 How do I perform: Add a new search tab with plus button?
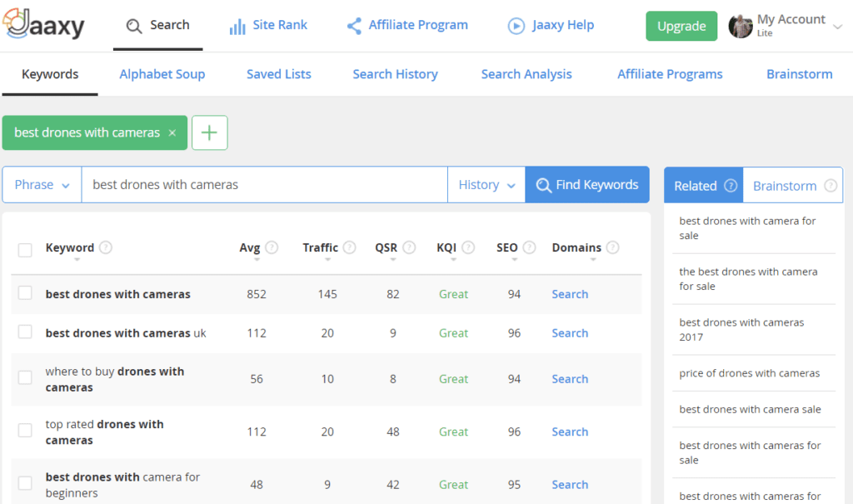pyautogui.click(x=209, y=132)
